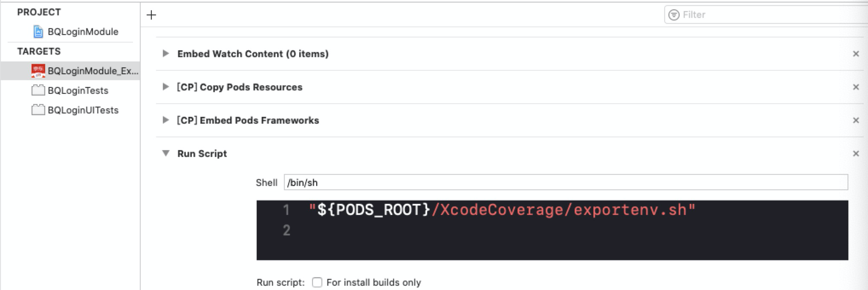Screen dimensions: 868x290
Task: Remove the [CP] Embed Pods Frameworks phase
Action: pos(856,120)
